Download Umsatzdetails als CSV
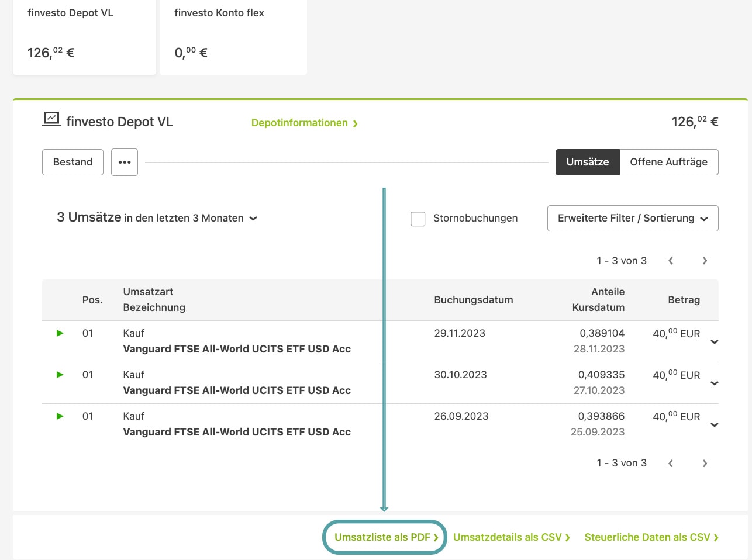Viewport: 752px width, 560px height. [x=511, y=537]
